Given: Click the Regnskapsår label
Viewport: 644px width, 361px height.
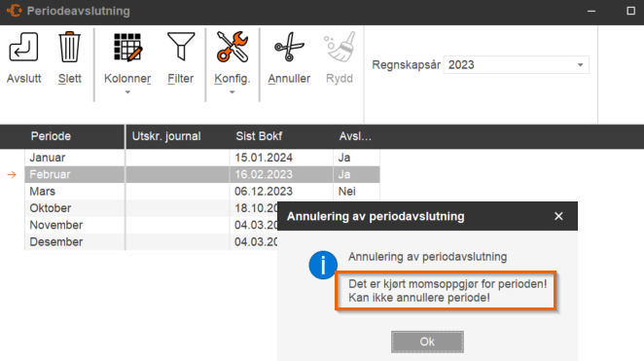Looking at the screenshot, I should [406, 65].
